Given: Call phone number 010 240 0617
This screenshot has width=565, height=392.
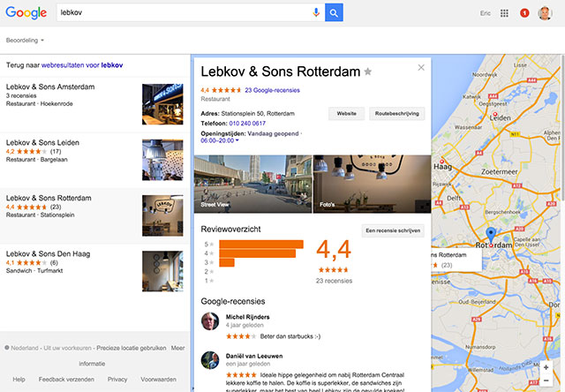Looking at the screenshot, I should point(247,124).
